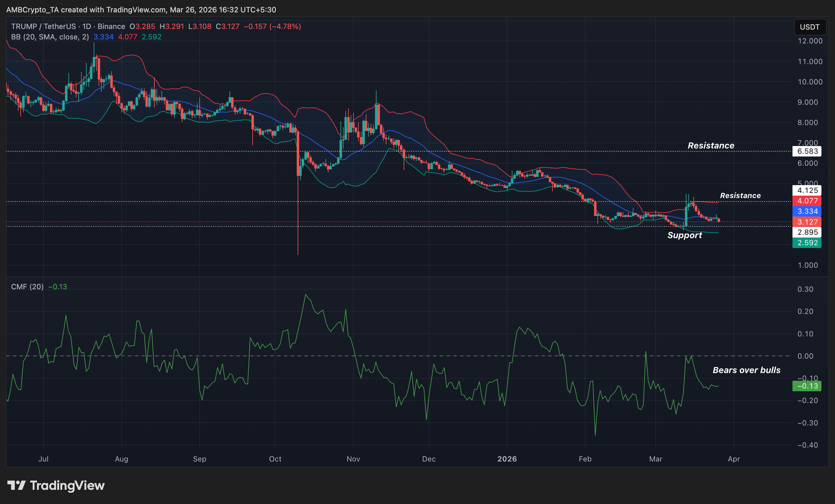Viewport: 835px width, 504px height.
Task: Click the TRUMP / TetherUS symbol title
Action: click(x=43, y=26)
